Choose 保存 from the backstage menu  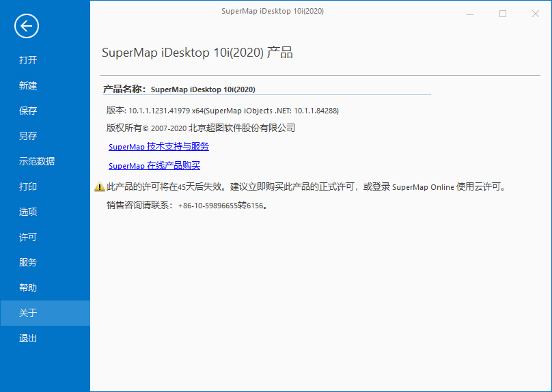[x=28, y=111]
